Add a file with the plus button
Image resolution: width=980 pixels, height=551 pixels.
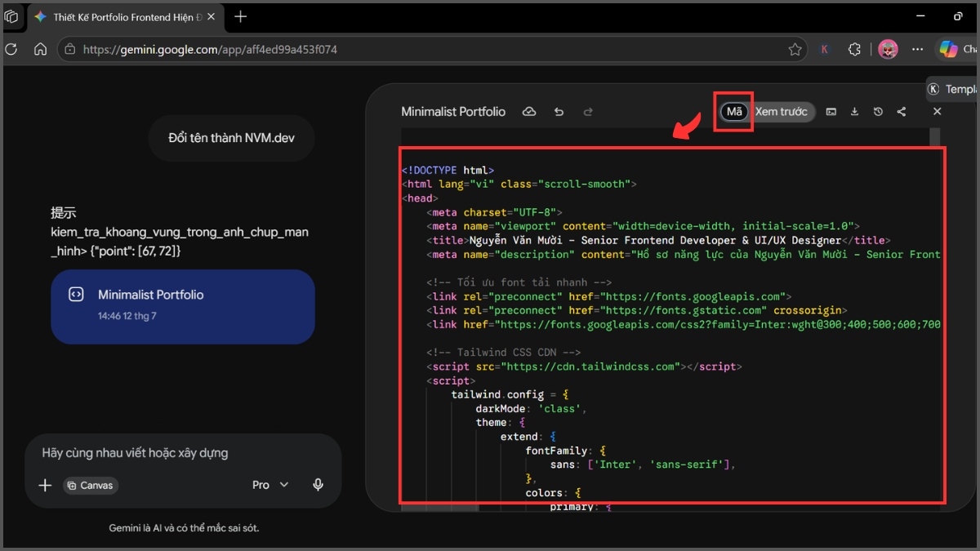(45, 485)
